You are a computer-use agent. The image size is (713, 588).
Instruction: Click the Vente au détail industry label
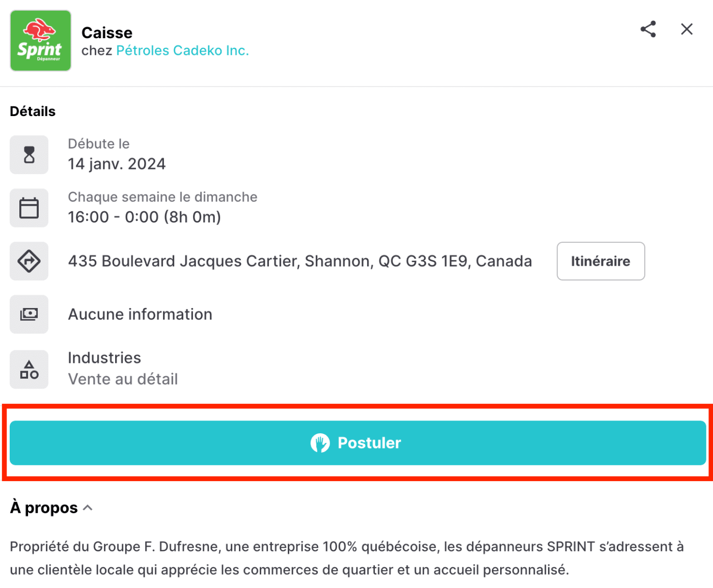click(x=123, y=379)
